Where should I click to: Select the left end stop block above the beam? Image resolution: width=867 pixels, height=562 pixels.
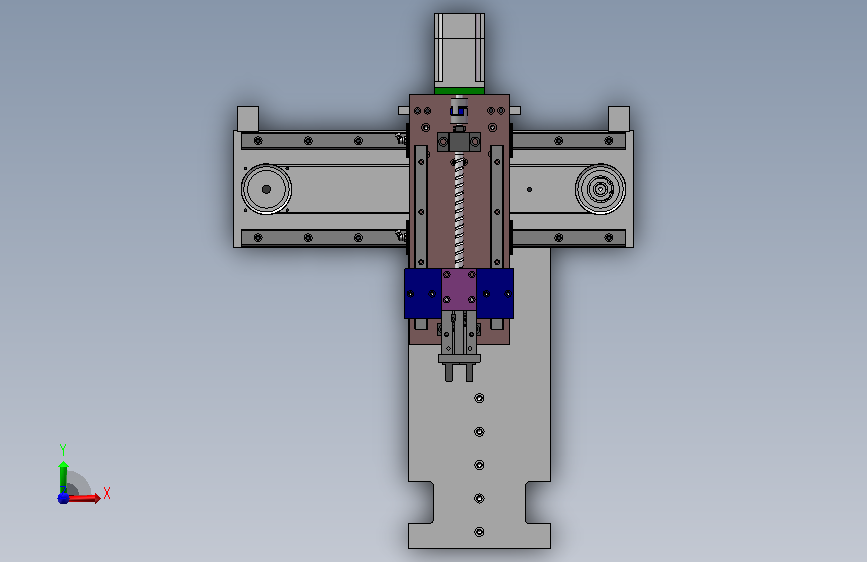tap(248, 119)
